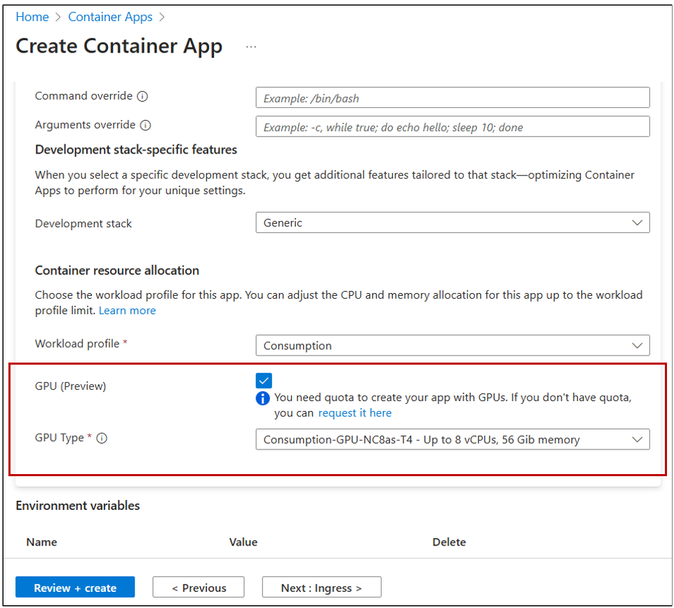Follow the request it here link
Image resolution: width=674 pixels, height=608 pixels.
[355, 413]
